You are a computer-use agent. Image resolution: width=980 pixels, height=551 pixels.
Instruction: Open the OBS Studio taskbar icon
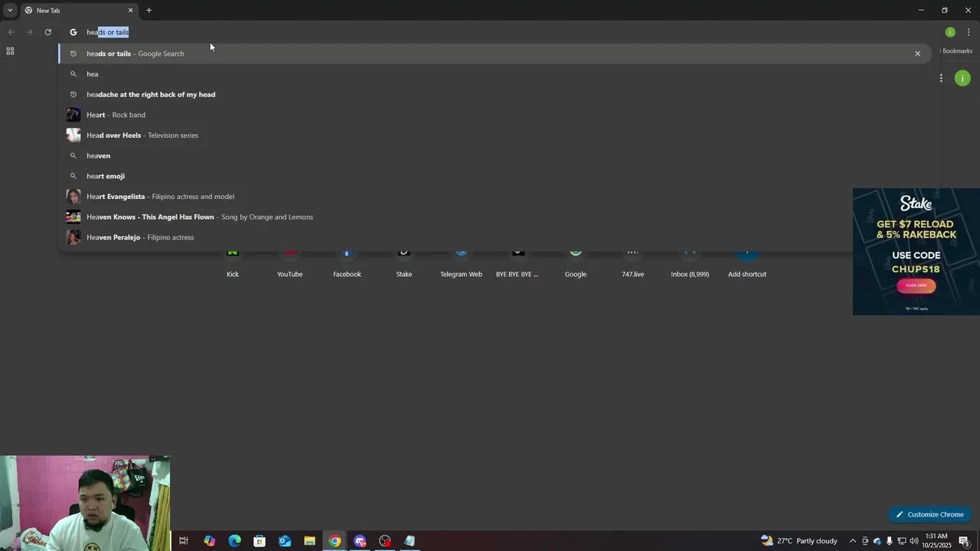click(385, 541)
